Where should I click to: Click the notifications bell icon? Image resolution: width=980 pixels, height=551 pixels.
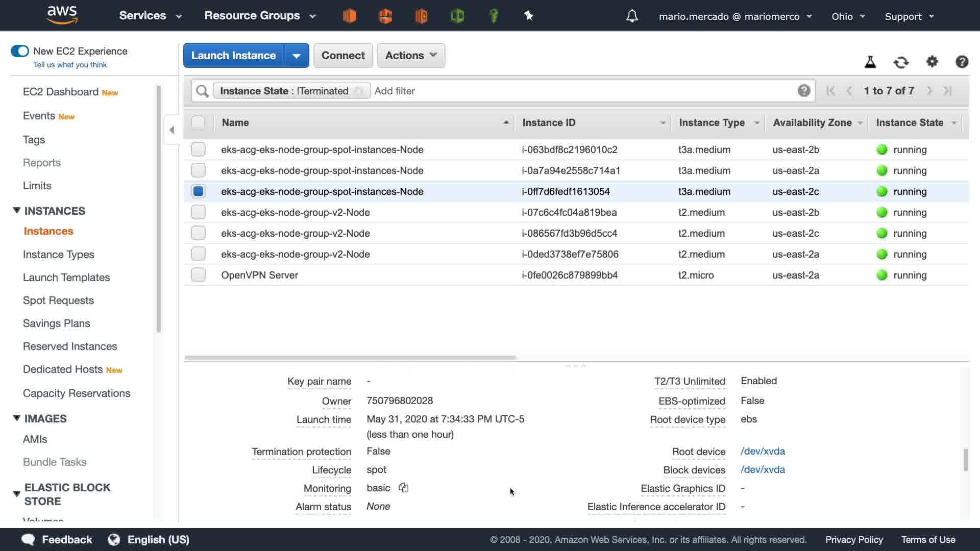(632, 16)
